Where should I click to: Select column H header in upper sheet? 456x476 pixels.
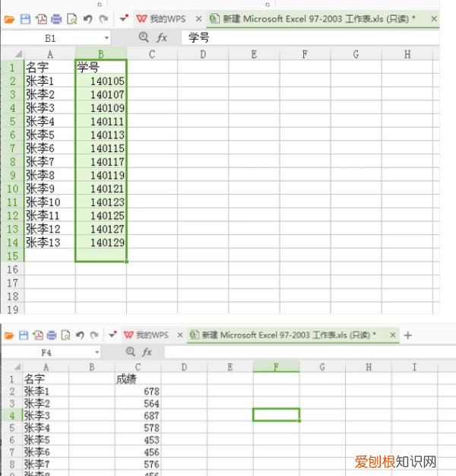tap(407, 54)
